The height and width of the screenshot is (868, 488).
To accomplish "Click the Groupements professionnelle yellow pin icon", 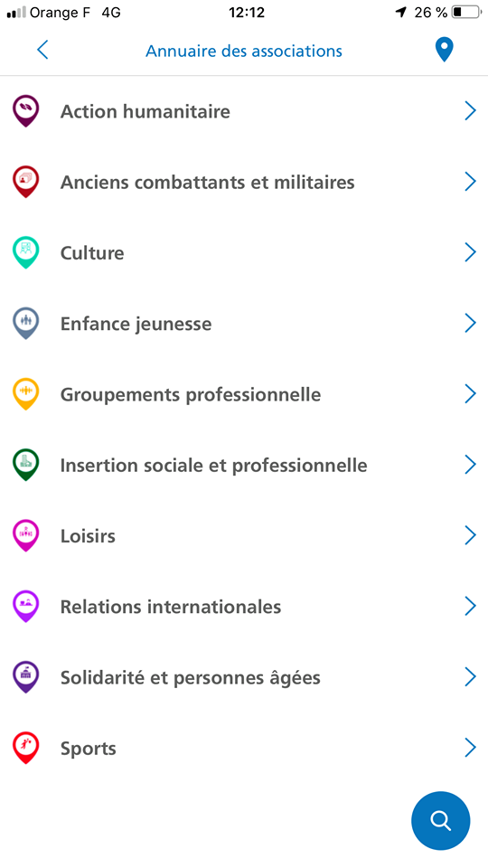I will (x=26, y=394).
